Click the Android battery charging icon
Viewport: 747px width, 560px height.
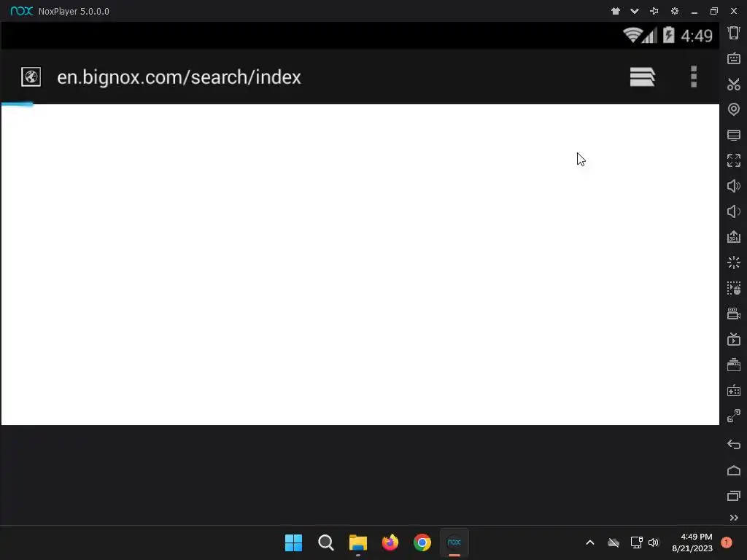coord(669,35)
